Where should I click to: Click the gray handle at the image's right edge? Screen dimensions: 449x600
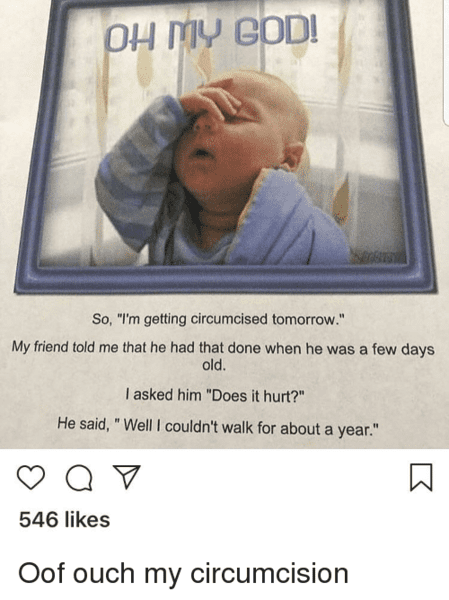coord(446,61)
